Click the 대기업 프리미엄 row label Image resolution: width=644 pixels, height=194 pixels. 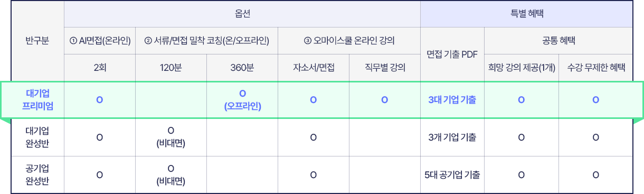[x=37, y=99]
